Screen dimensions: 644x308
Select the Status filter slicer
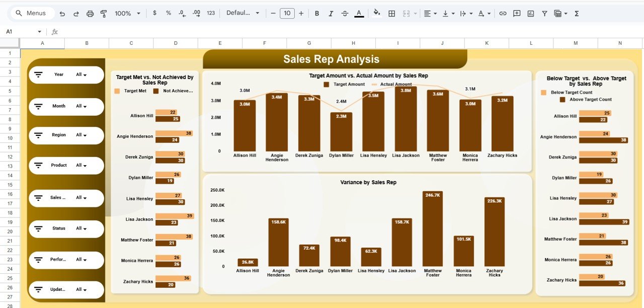(66, 228)
